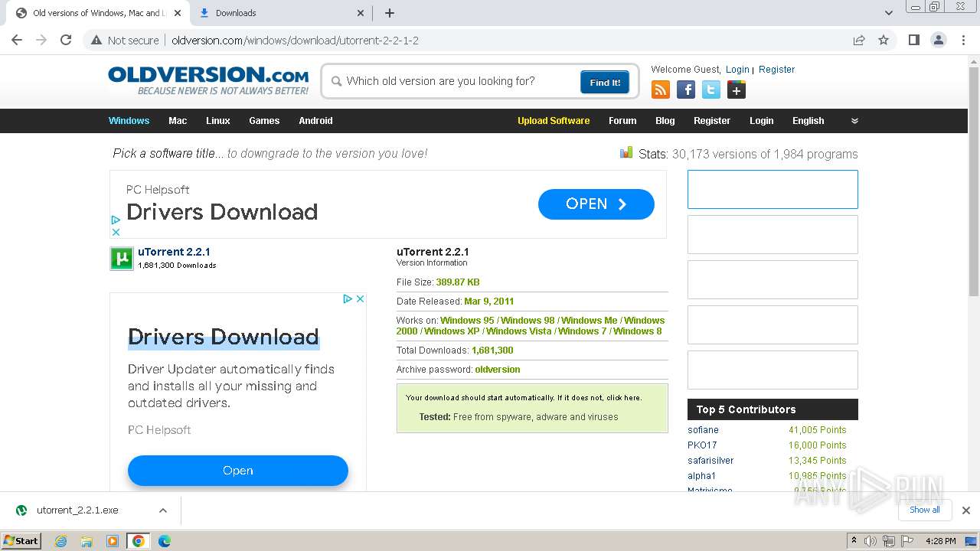Select the Games menu item
The height and width of the screenshot is (551, 980).
pos(264,121)
